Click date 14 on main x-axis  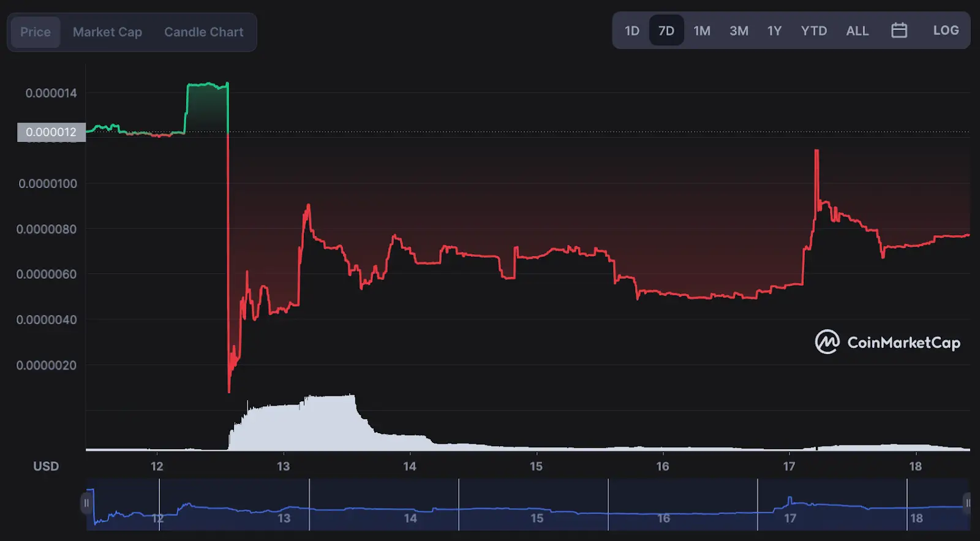point(410,466)
